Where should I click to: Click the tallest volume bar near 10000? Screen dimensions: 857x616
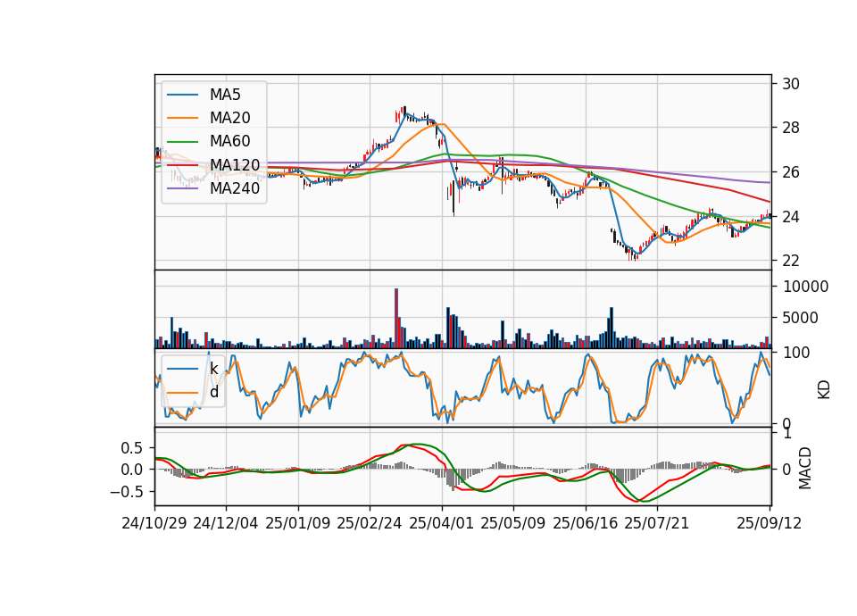(x=396, y=318)
